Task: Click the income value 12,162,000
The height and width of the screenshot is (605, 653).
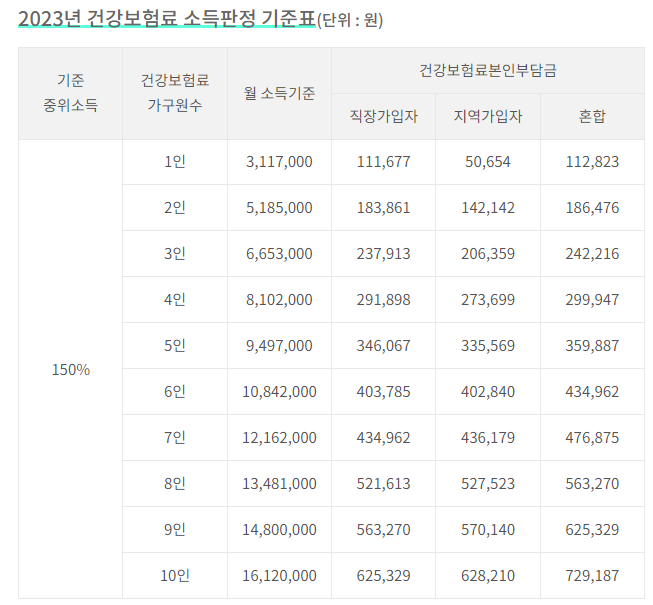Action: coord(279,438)
